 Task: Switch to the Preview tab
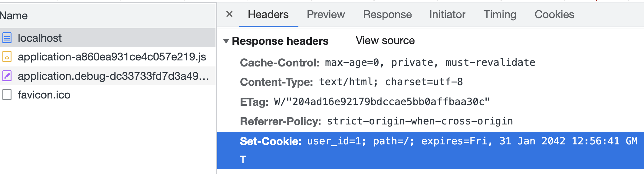(326, 14)
